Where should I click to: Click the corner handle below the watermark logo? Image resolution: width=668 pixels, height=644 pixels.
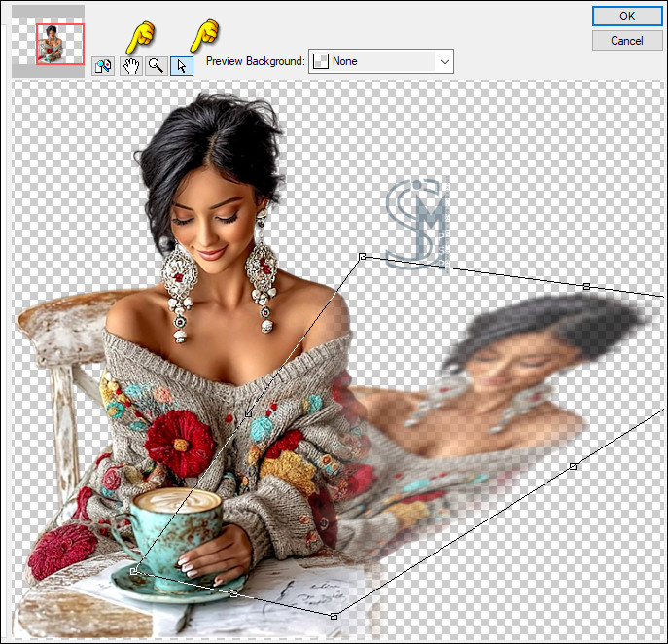click(x=363, y=257)
